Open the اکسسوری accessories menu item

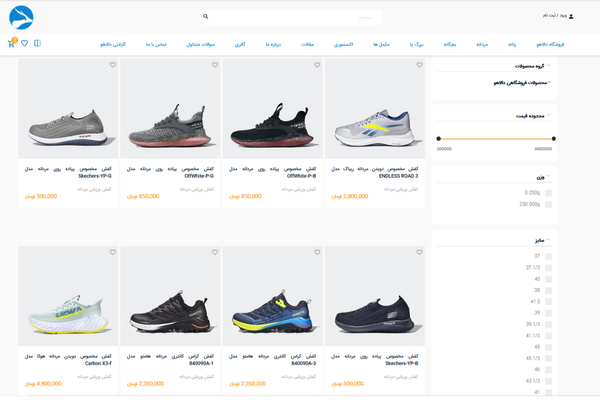(343, 44)
